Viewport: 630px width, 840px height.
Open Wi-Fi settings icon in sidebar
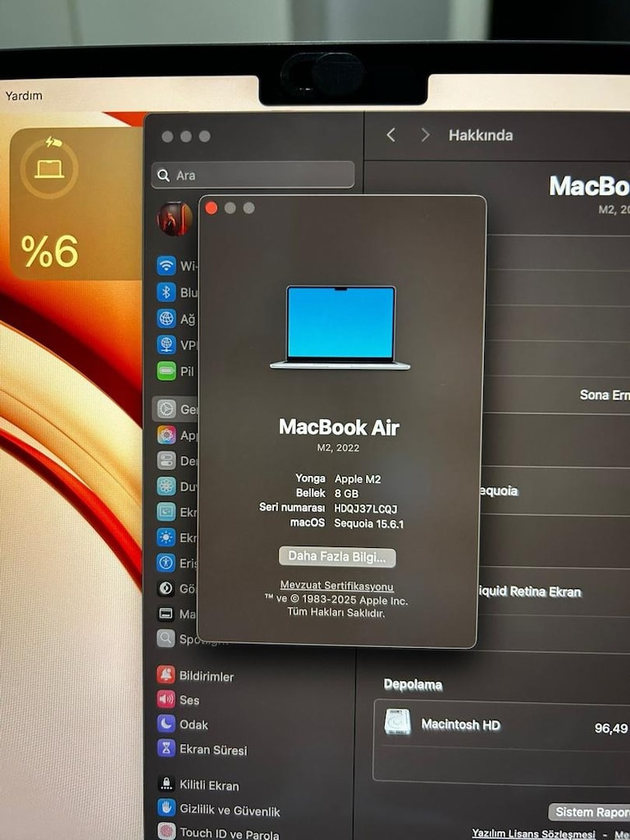(166, 266)
